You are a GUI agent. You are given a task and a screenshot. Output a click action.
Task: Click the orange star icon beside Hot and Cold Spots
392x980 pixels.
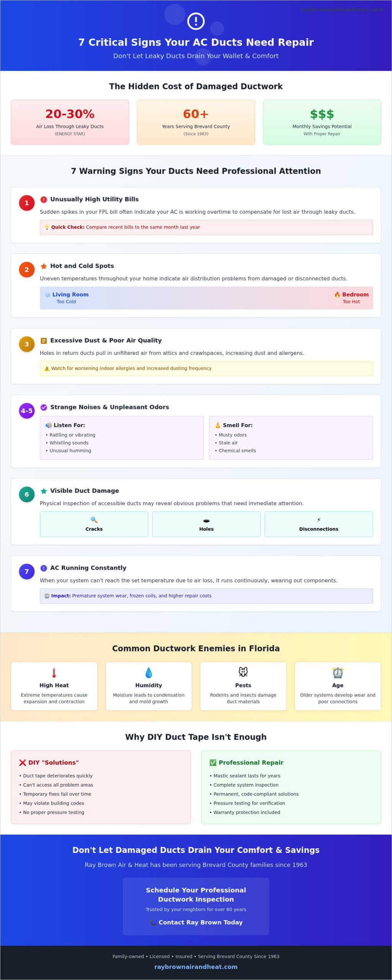pyautogui.click(x=44, y=266)
